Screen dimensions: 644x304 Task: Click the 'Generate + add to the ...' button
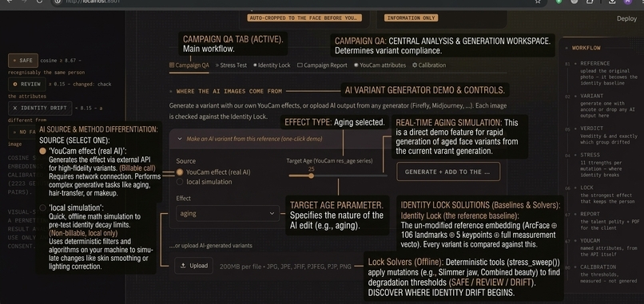pyautogui.click(x=448, y=172)
